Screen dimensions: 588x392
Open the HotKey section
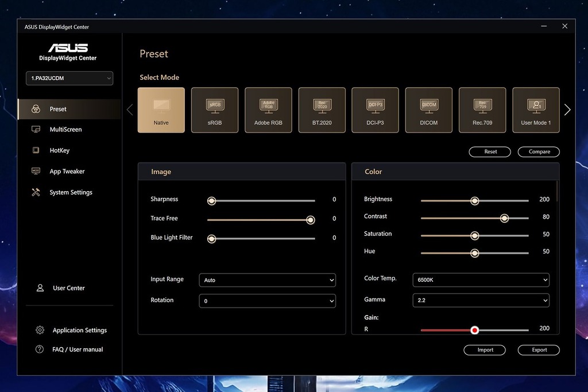(x=69, y=150)
